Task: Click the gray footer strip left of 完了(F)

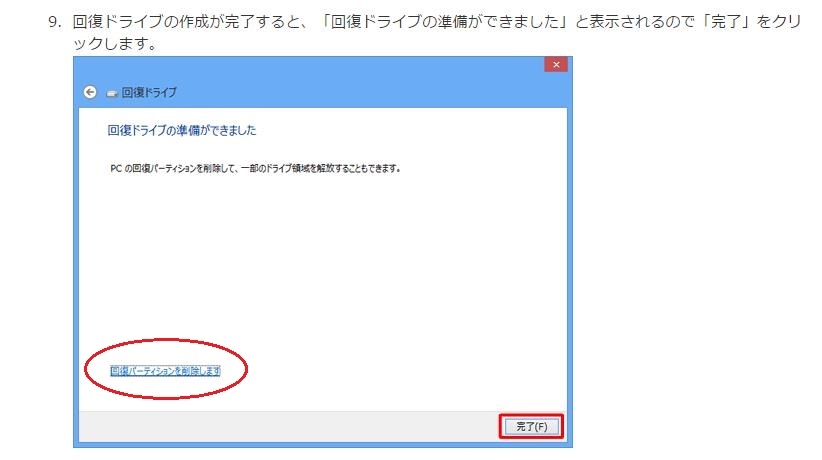Action: point(288,426)
